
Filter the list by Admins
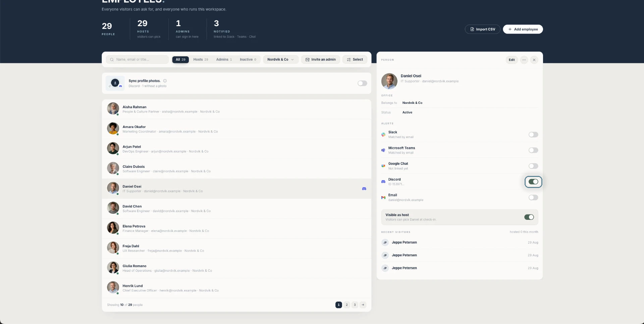coord(224,59)
